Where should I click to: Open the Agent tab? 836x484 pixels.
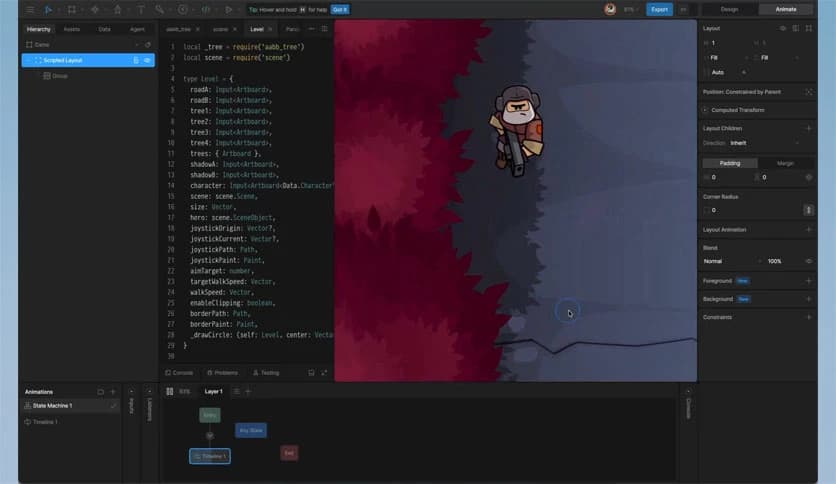(x=137, y=29)
